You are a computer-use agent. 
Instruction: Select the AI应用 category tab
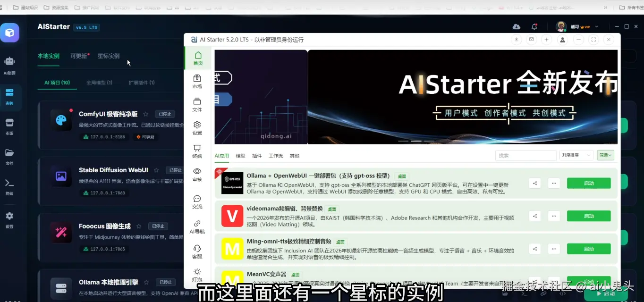coord(222,156)
